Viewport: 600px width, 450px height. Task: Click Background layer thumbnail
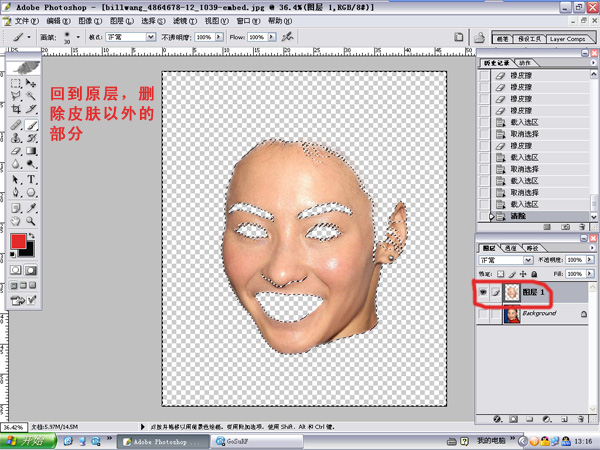point(512,315)
